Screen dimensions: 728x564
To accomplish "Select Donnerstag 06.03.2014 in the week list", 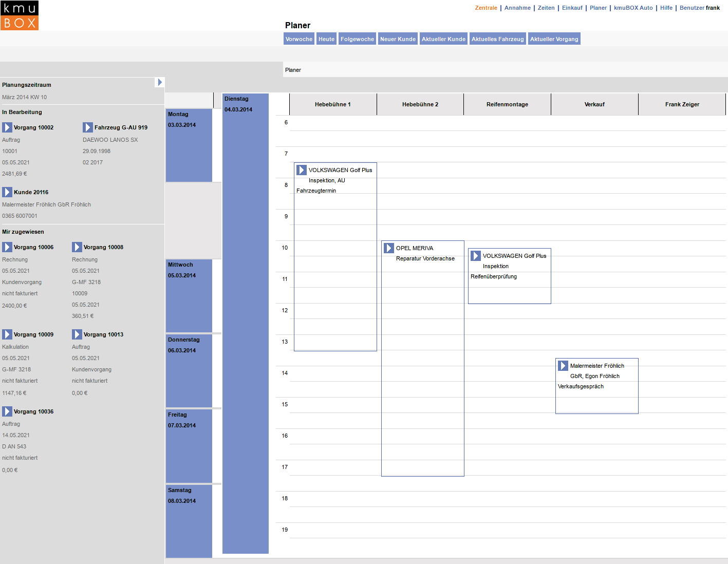I will point(189,370).
